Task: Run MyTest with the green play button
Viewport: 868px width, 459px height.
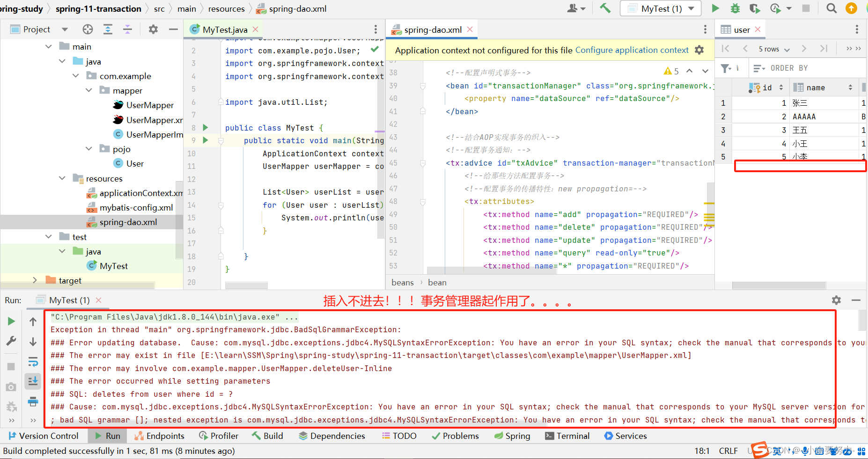Action: (715, 8)
